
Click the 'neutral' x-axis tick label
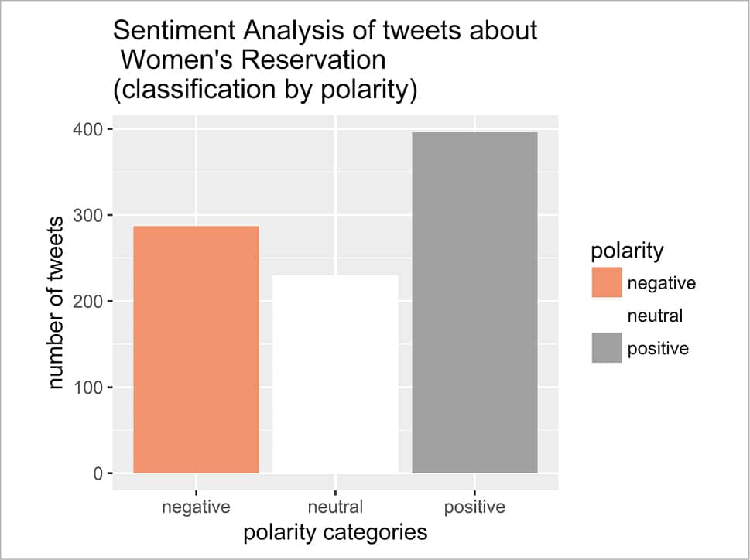click(335, 507)
